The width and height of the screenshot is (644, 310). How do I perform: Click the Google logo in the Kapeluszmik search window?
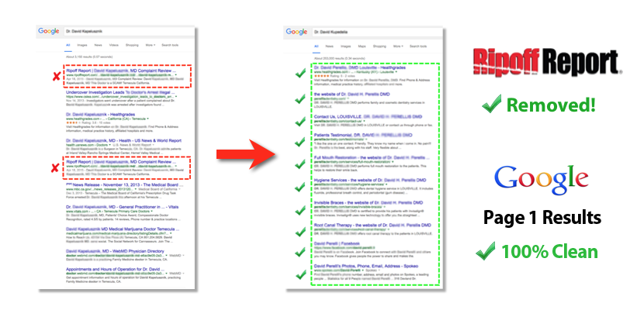49,31
